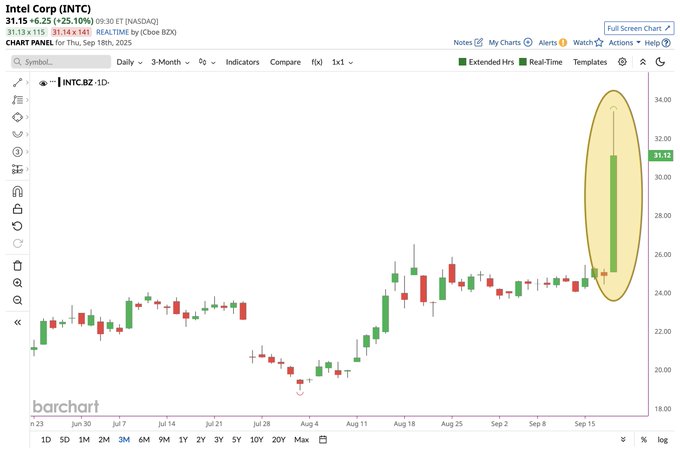Open chart settings gear
680x451 pixels.
tap(622, 62)
